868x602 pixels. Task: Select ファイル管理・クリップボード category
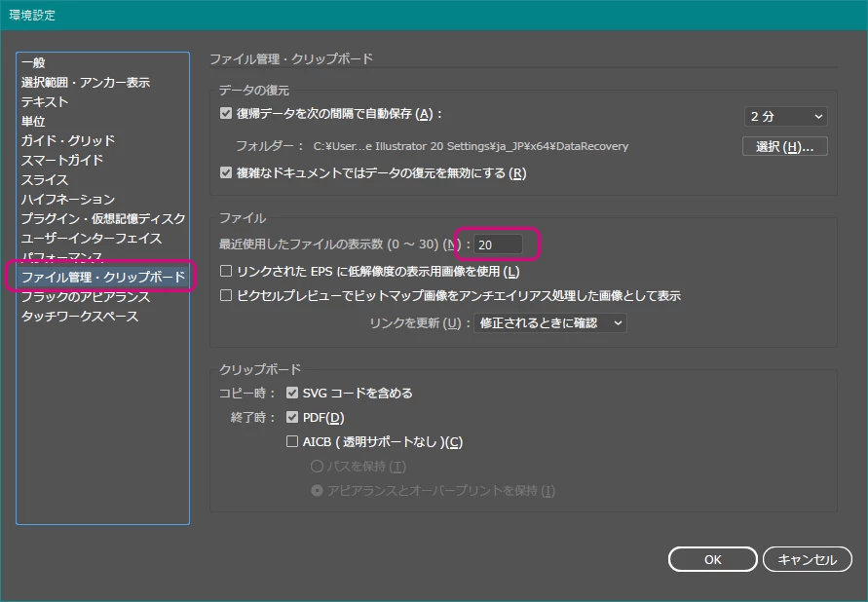103,277
